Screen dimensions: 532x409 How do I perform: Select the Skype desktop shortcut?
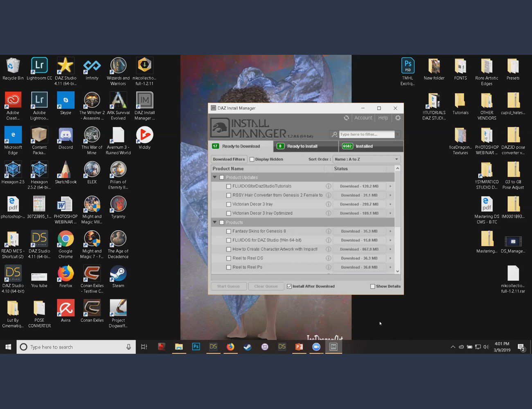click(65, 103)
